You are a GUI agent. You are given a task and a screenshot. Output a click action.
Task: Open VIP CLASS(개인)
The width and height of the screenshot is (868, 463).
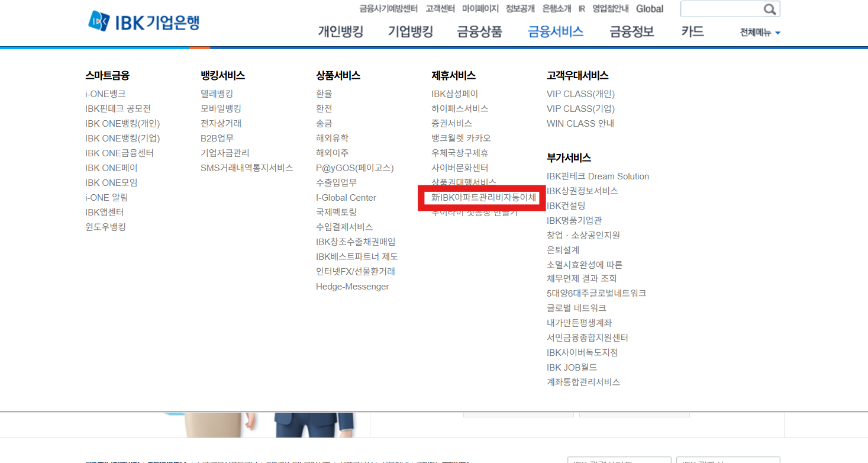click(x=581, y=94)
